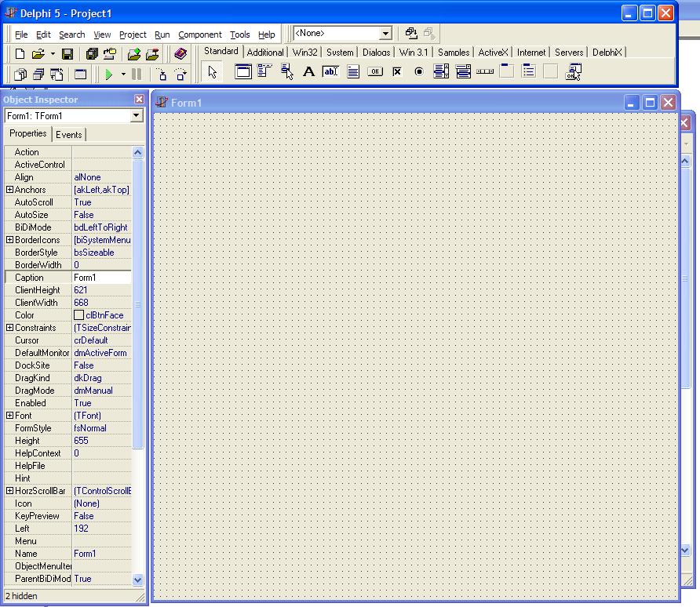The width and height of the screenshot is (700, 607).
Task: Run the project with green arrow
Action: 108,74
